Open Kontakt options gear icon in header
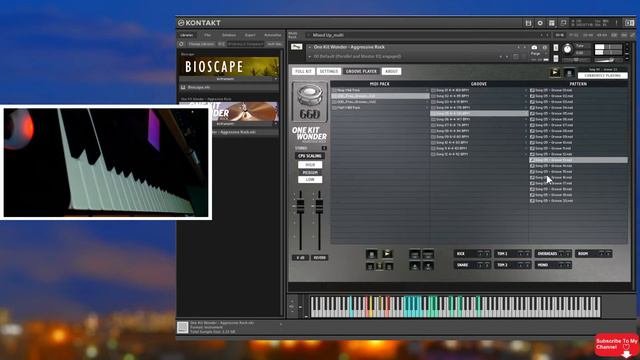The image size is (640, 360). coord(540,23)
